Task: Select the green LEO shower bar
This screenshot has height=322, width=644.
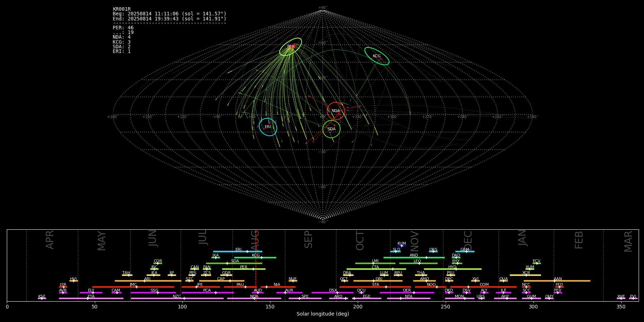Action: click(x=418, y=263)
